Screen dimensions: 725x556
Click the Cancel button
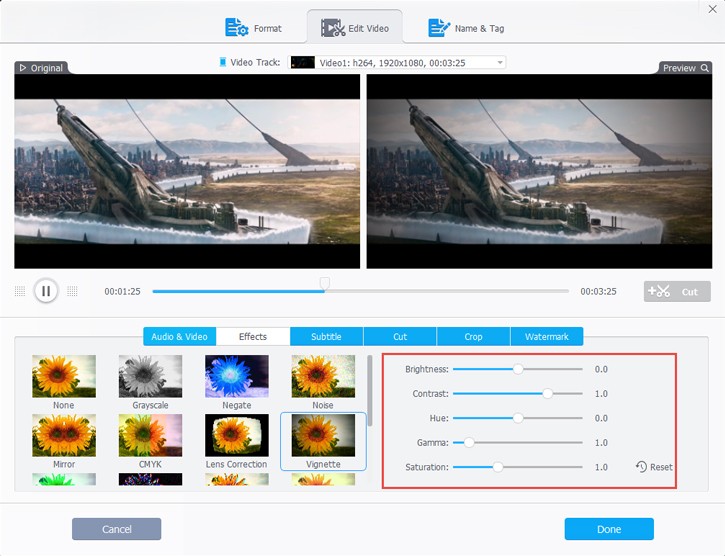[x=117, y=529]
